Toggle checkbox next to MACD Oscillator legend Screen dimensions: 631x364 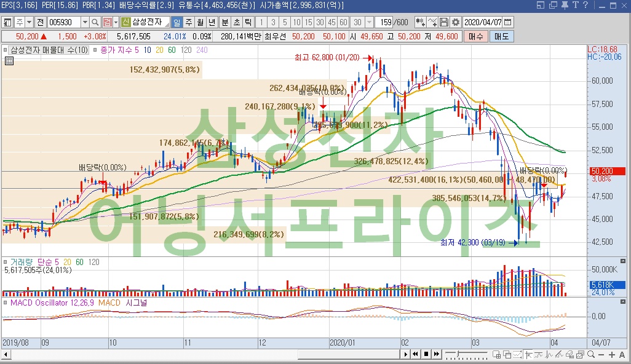pos(6,303)
